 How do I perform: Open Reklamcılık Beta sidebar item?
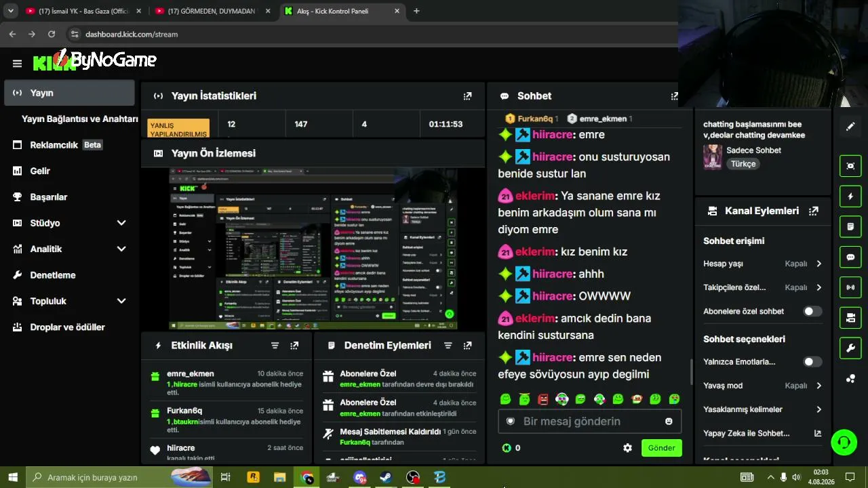click(69, 145)
